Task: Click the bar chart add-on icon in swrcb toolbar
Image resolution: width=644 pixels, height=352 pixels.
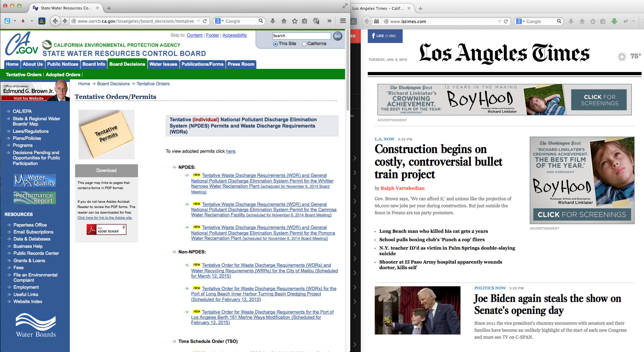Action: tap(42, 21)
